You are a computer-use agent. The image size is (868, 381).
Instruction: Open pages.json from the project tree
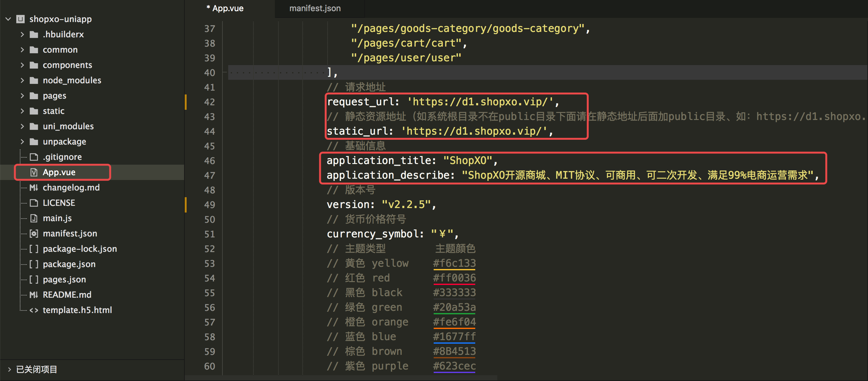point(64,279)
